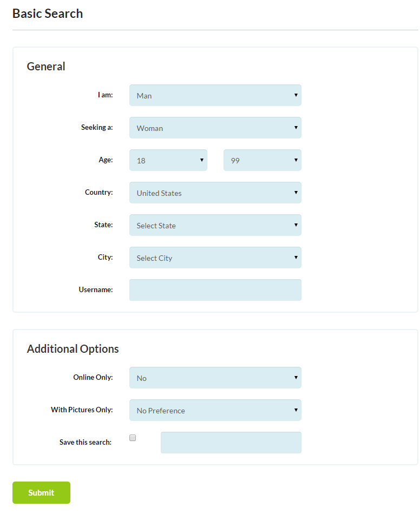Click into the Username text field
The height and width of the screenshot is (514, 420).
point(215,290)
